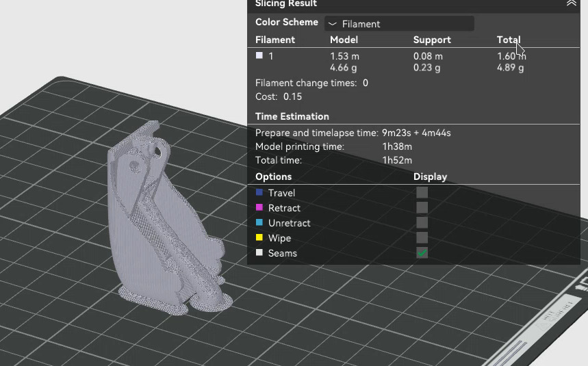588x366 pixels.
Task: Select the cyan Unretract legend icon
Action: 259,223
